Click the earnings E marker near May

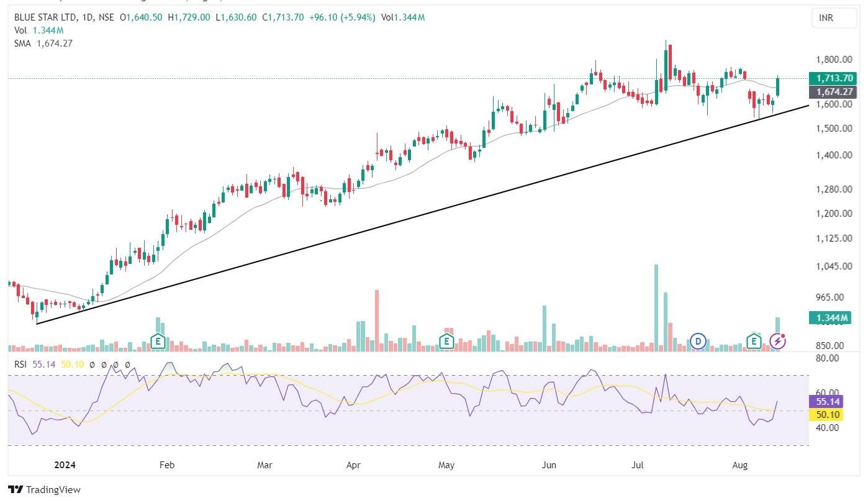click(x=446, y=341)
